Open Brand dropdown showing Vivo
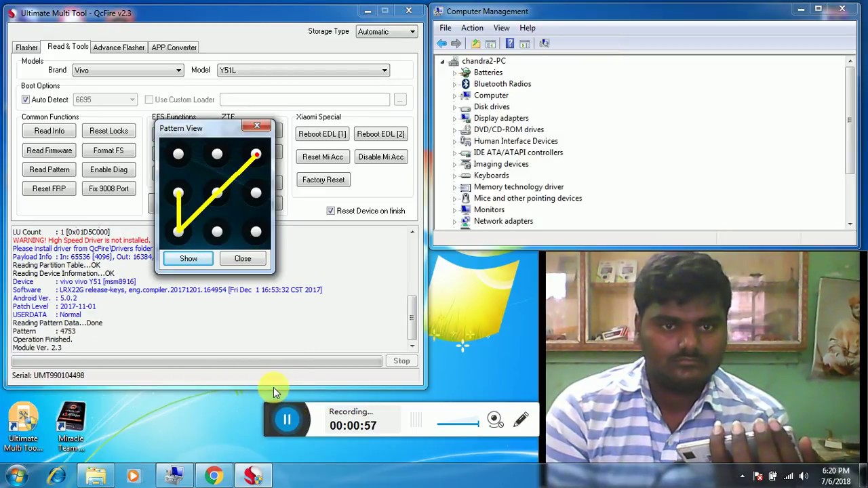The height and width of the screenshot is (488, 868). [x=127, y=70]
